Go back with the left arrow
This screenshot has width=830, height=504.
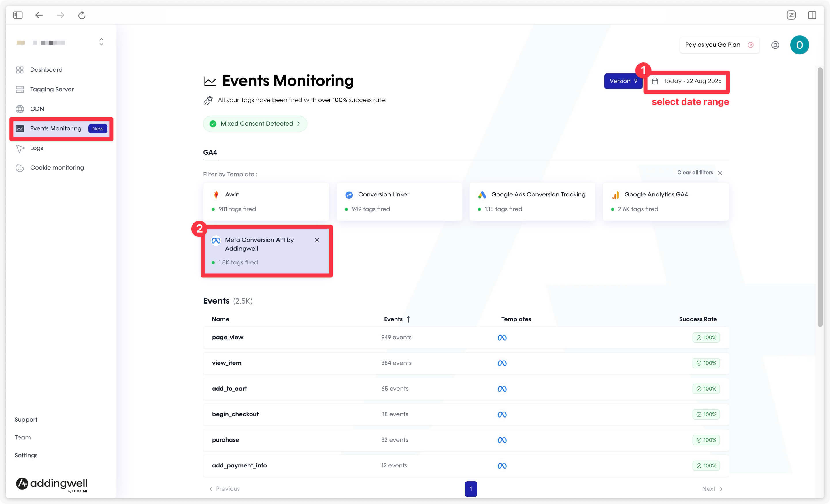pyautogui.click(x=39, y=15)
